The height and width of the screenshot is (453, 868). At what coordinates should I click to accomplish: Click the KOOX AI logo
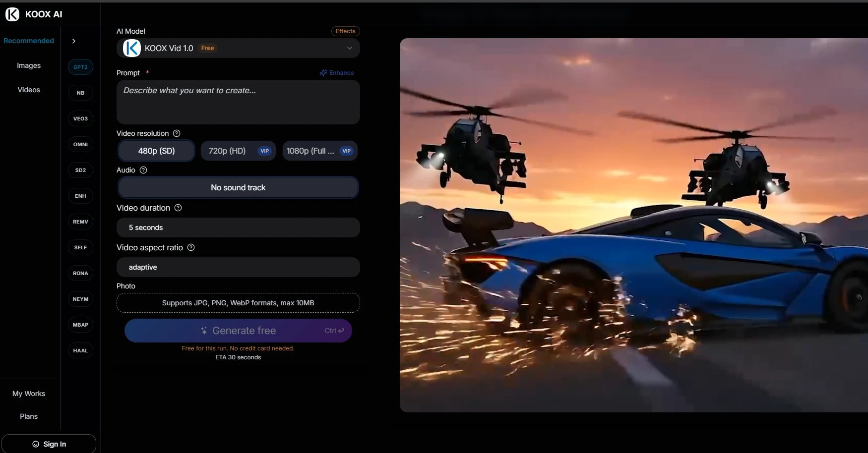(34, 14)
